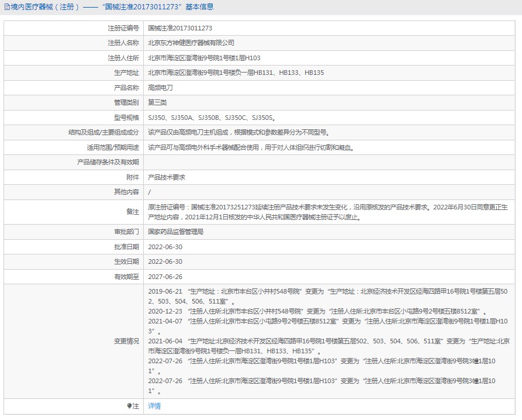The width and height of the screenshot is (522, 420).
Task: Open the 详情 link
Action: tap(154, 406)
